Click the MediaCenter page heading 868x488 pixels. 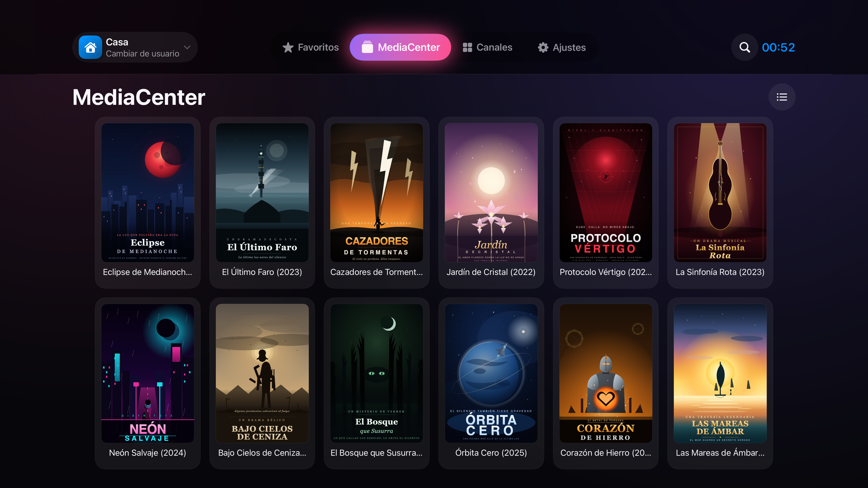pos(139,97)
